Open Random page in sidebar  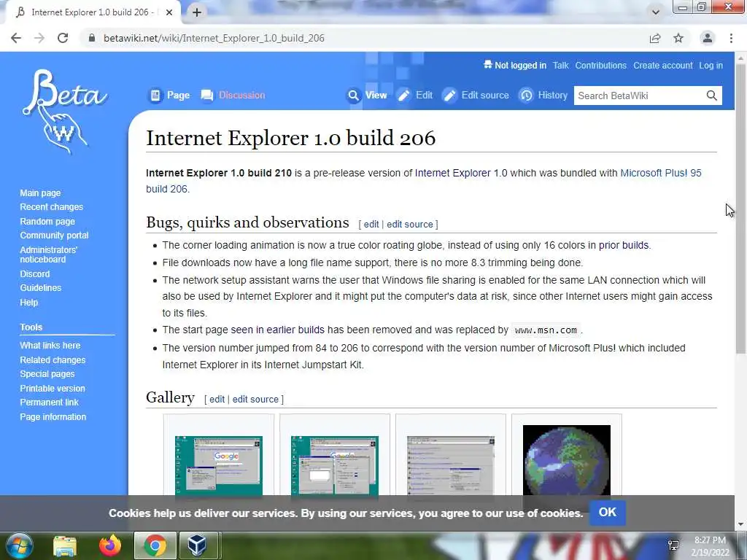pos(47,222)
